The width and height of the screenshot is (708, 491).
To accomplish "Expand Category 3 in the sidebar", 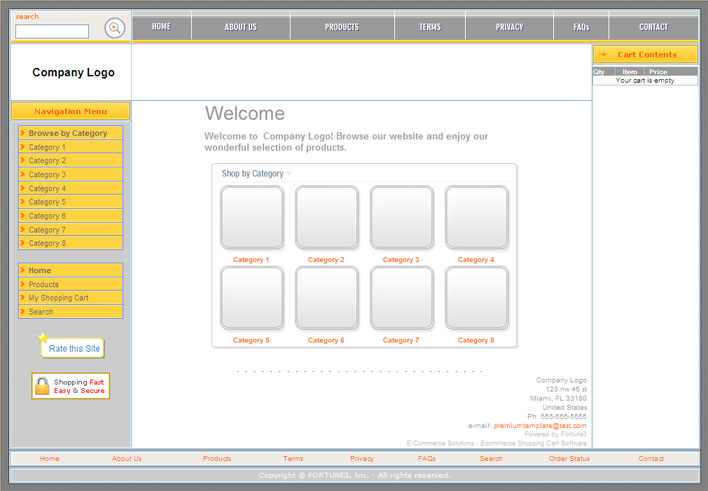I will click(x=70, y=174).
